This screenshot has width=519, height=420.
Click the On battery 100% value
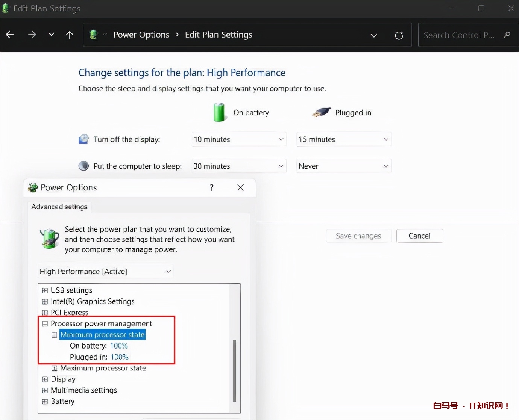[119, 346]
